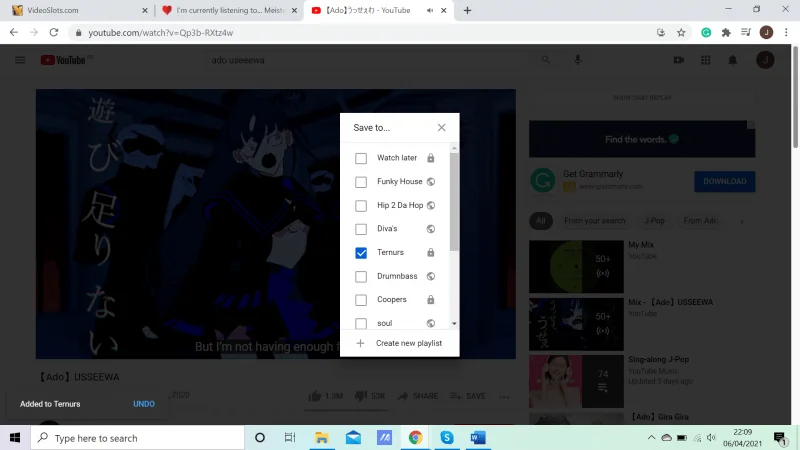Tick the Funky House playlist checkbox
The width and height of the screenshot is (800, 450).
361,182
